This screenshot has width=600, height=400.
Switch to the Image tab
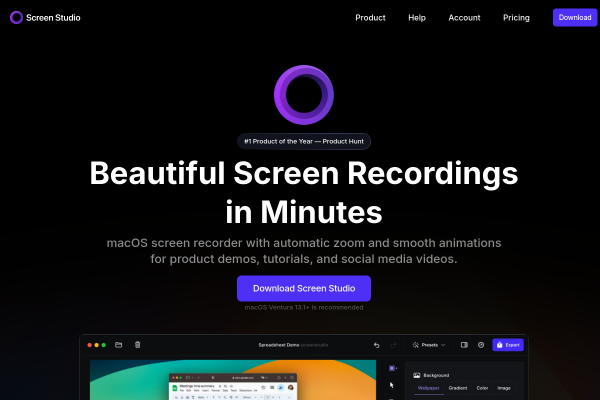504,388
